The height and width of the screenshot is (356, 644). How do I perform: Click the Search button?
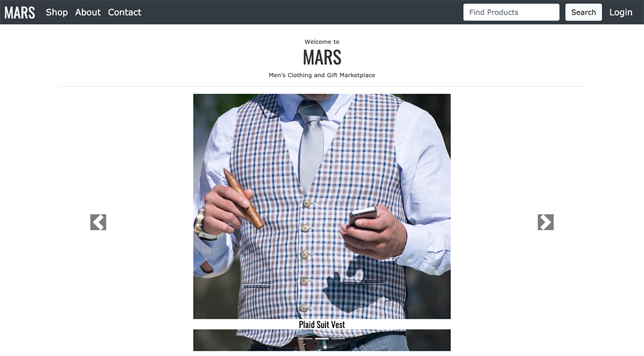pos(583,12)
